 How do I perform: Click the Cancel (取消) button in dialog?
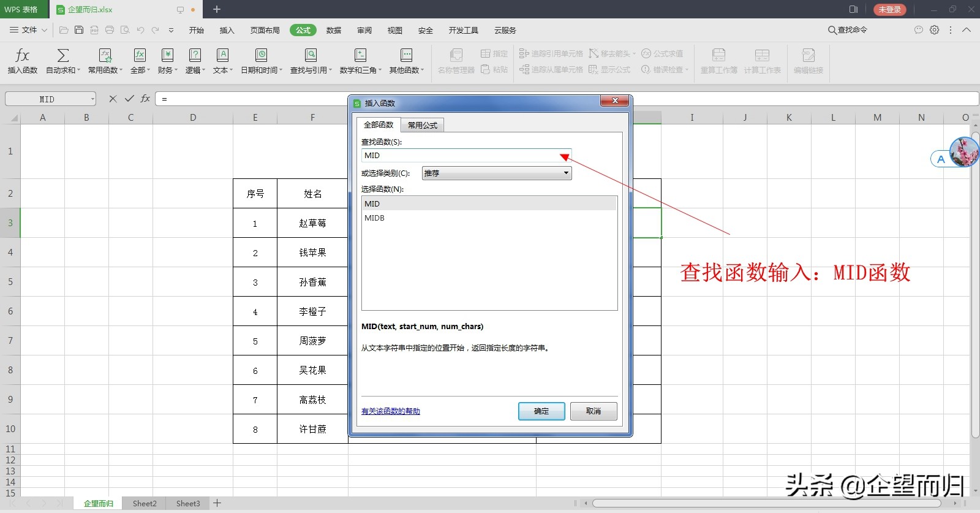pyautogui.click(x=594, y=411)
